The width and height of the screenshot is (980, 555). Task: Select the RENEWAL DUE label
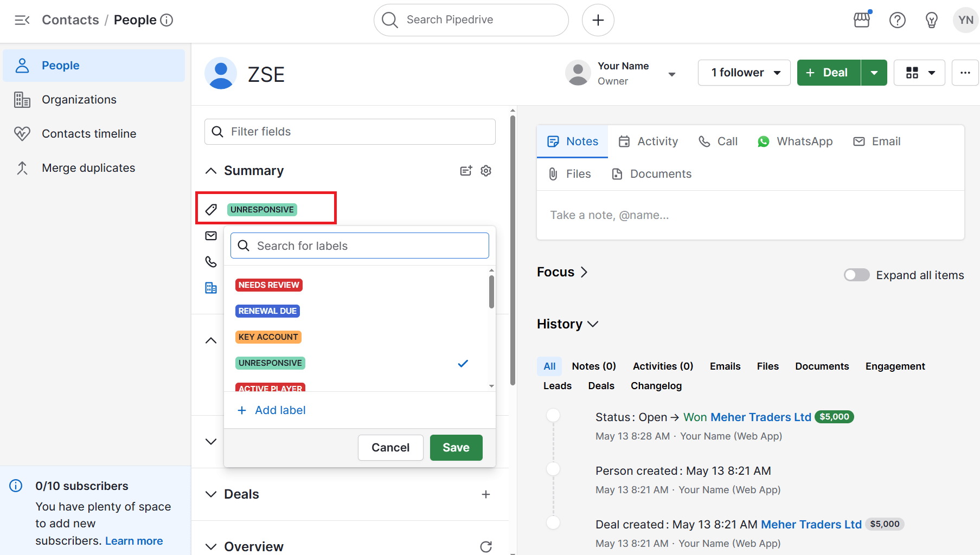[267, 311]
